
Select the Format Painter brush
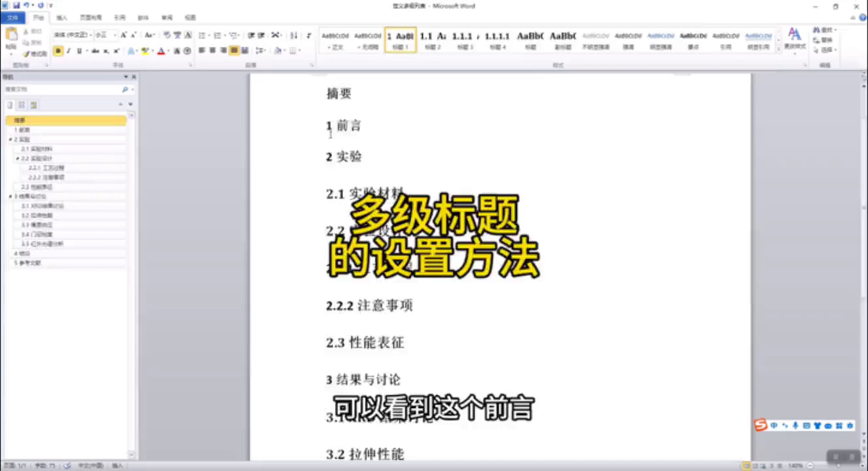pyautogui.click(x=35, y=54)
